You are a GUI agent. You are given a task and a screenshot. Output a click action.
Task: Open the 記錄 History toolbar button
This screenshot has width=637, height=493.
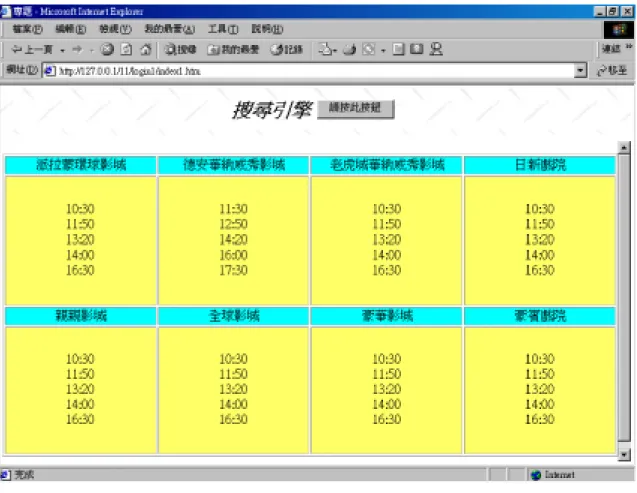(x=286, y=50)
